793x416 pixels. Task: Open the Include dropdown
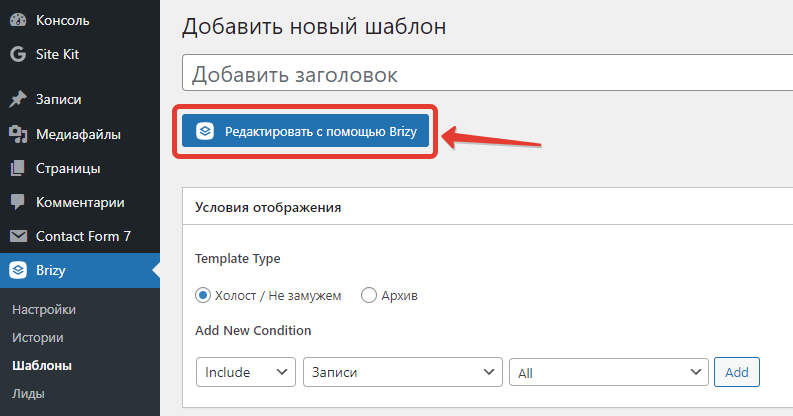pos(246,372)
